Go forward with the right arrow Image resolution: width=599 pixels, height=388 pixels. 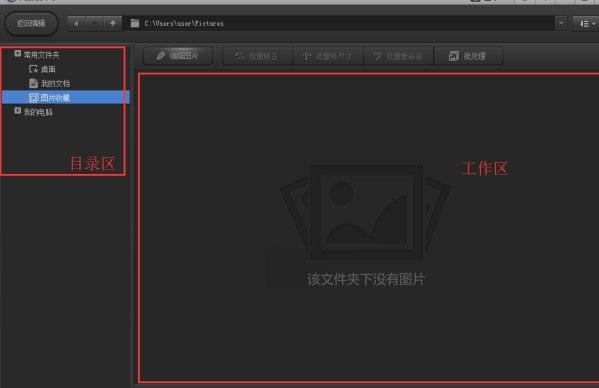tap(94, 24)
